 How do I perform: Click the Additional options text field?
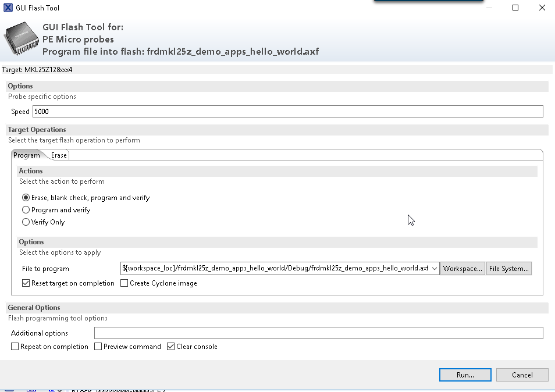point(318,333)
